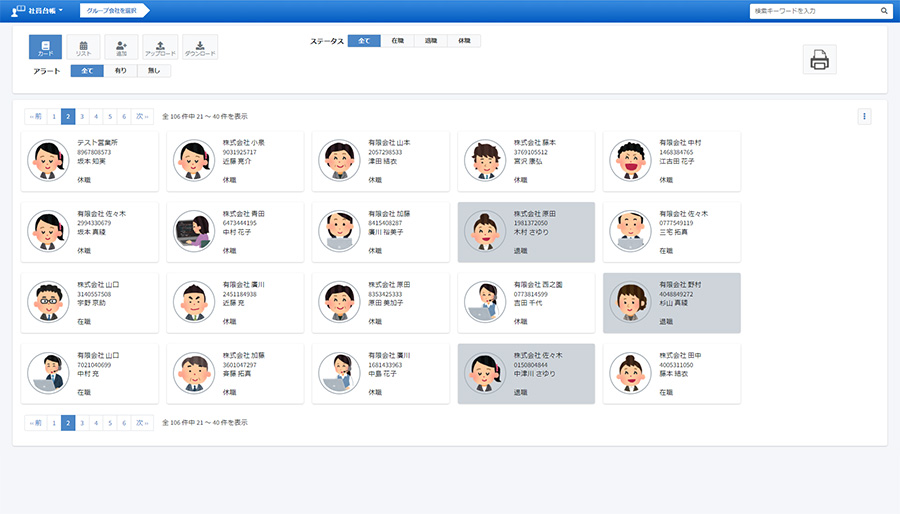This screenshot has height=514, width=900.
Task: Click the download (ダウンロード) icon
Action: 200,47
